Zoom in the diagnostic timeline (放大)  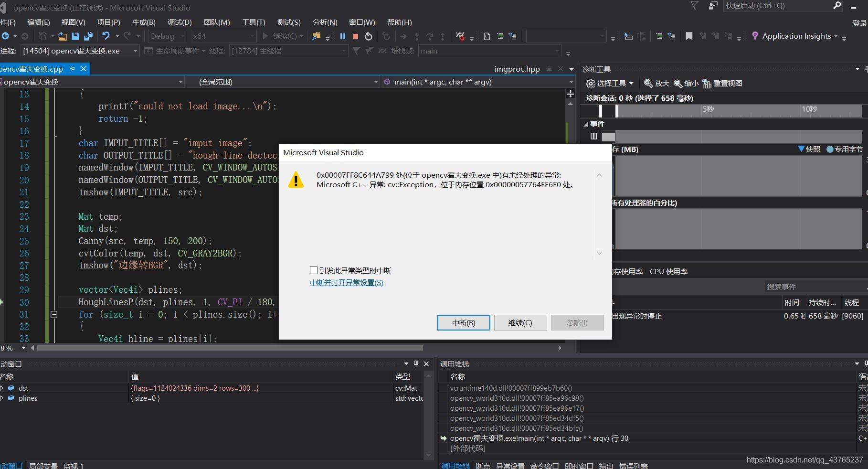pos(656,83)
